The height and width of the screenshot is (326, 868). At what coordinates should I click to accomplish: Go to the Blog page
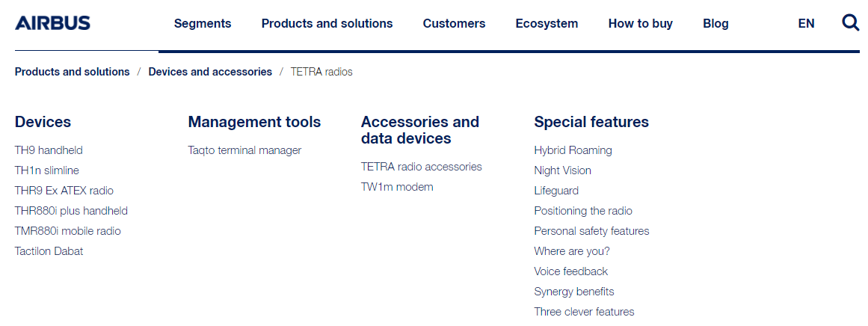click(x=715, y=24)
